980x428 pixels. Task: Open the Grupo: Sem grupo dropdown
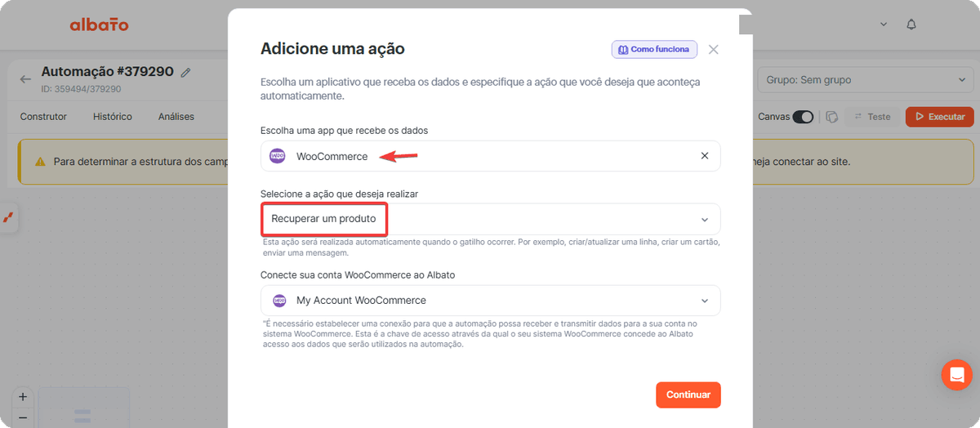tap(866, 80)
